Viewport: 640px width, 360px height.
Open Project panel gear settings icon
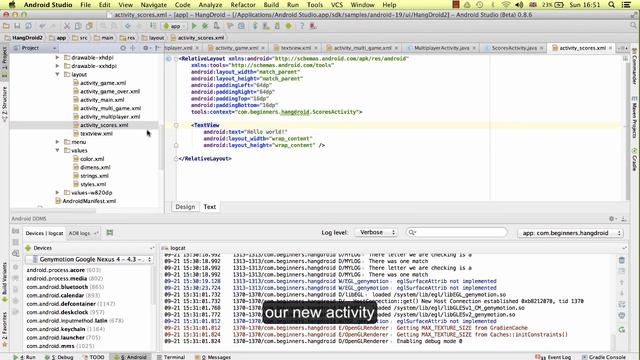click(x=145, y=48)
